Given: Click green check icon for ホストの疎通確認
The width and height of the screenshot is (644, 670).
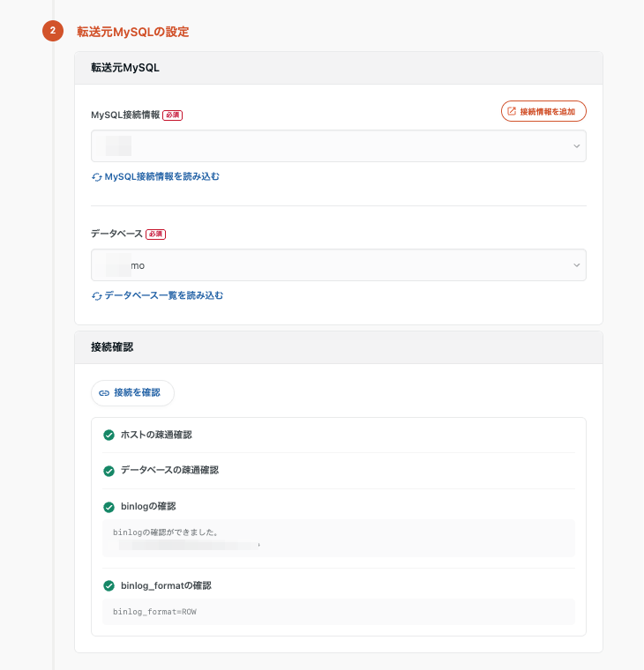Looking at the screenshot, I should [109, 435].
